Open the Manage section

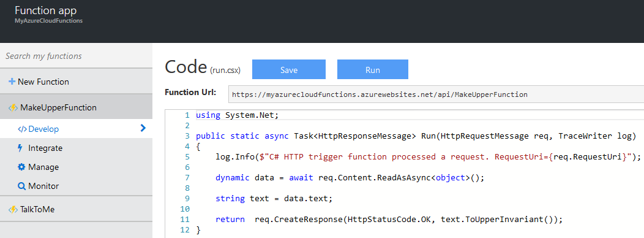coord(76,167)
